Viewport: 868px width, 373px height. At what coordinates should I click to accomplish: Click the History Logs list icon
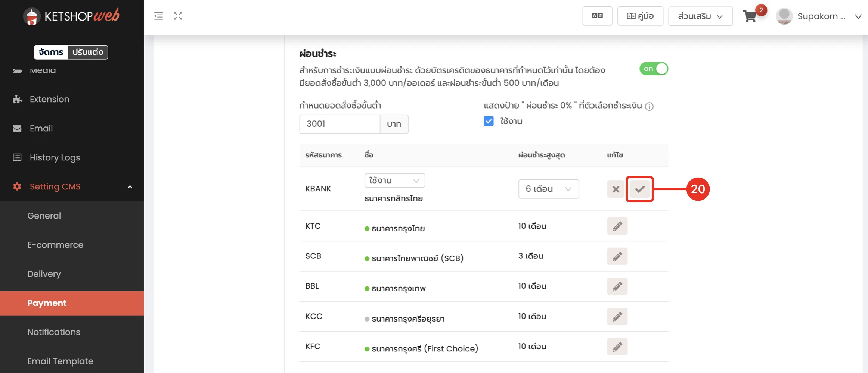pos(17,157)
